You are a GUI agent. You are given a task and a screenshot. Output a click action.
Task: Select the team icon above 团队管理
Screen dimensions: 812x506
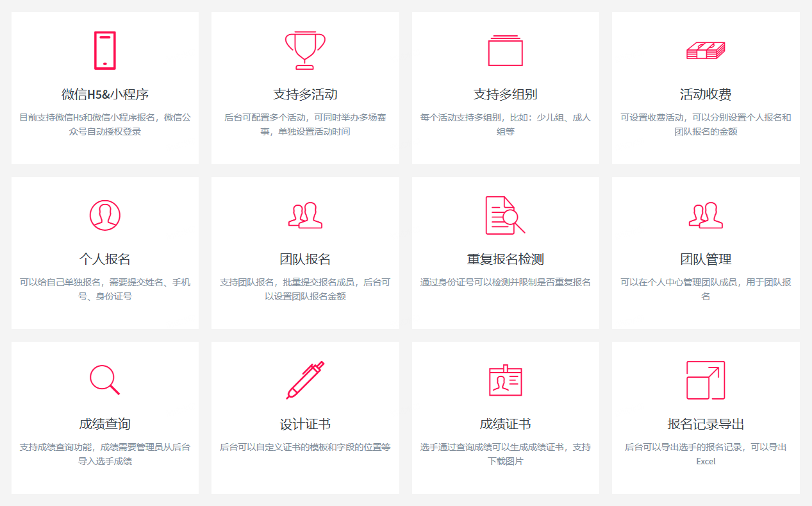coord(706,215)
